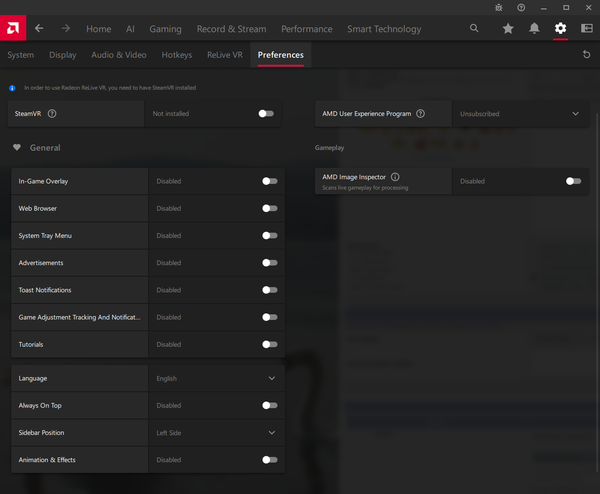Open Record & Stream section
This screenshot has height=494, width=600.
pyautogui.click(x=232, y=29)
